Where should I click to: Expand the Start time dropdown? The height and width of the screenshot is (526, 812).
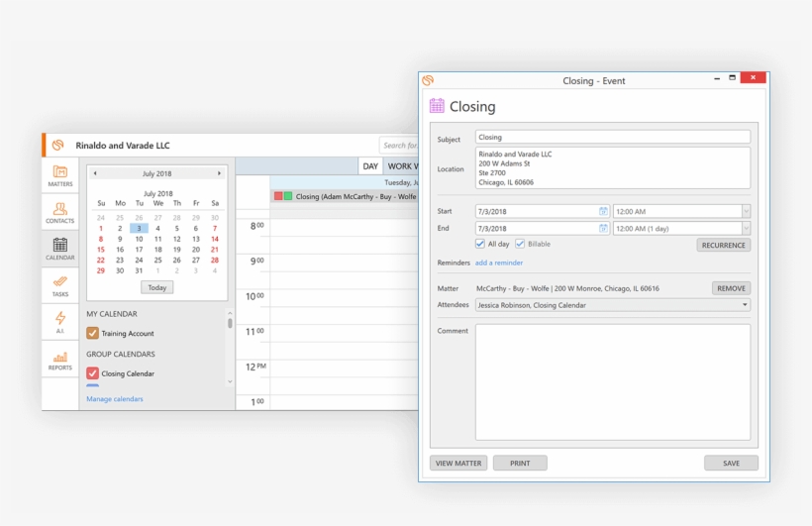coord(746,211)
